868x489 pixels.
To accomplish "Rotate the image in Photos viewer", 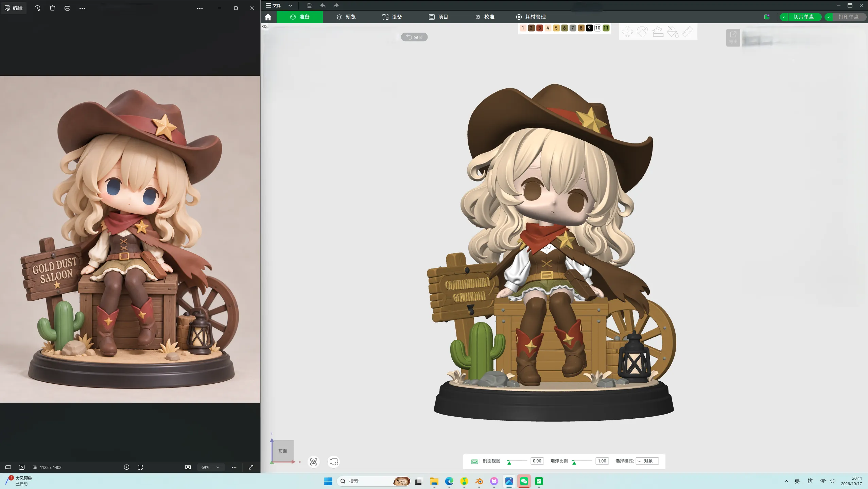I will [x=37, y=8].
